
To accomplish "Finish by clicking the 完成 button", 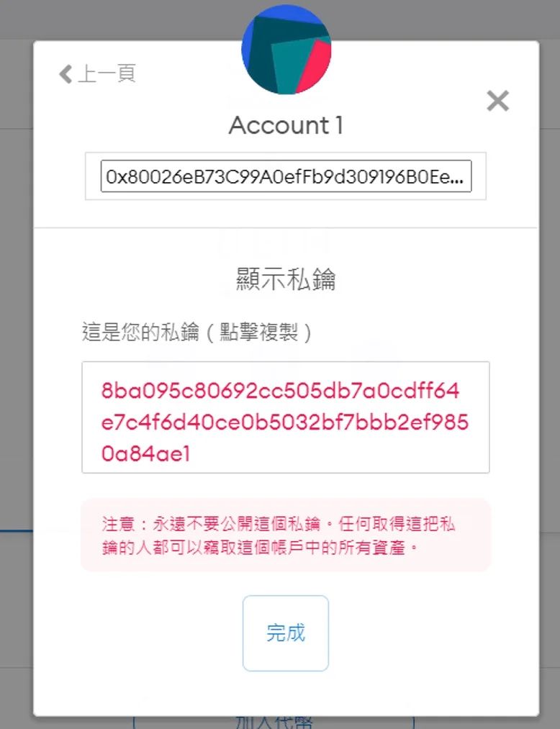I will (x=286, y=633).
